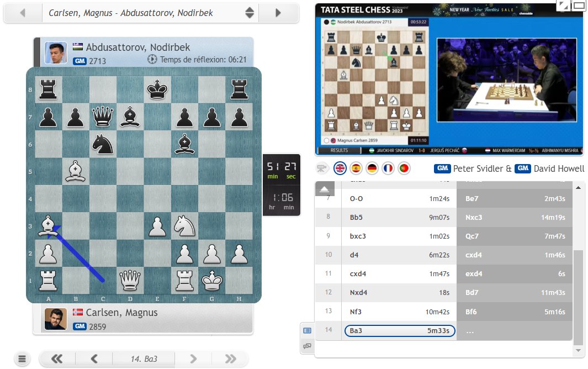The width and height of the screenshot is (588, 369).
Task: Select English commentary flag
Action: (x=340, y=168)
